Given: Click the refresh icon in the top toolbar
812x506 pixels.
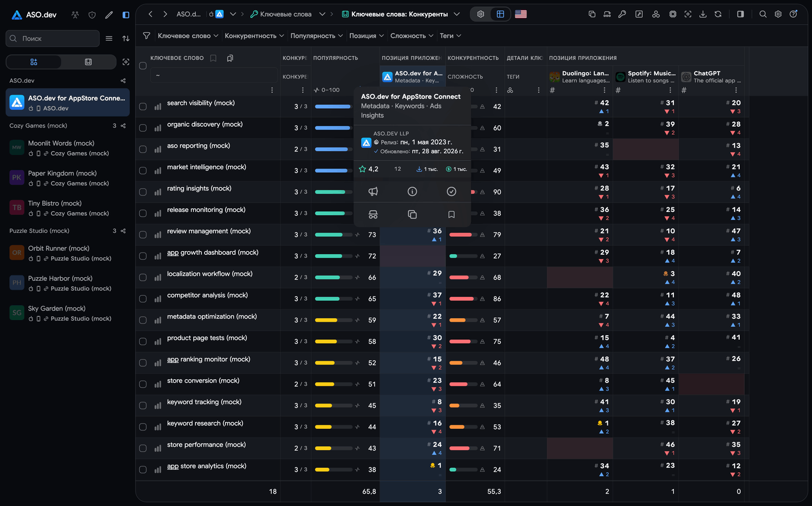Looking at the screenshot, I should [x=718, y=14].
